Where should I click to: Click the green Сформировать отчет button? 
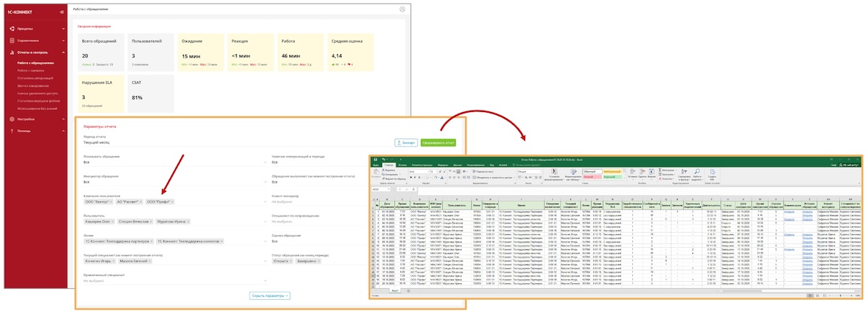click(438, 142)
